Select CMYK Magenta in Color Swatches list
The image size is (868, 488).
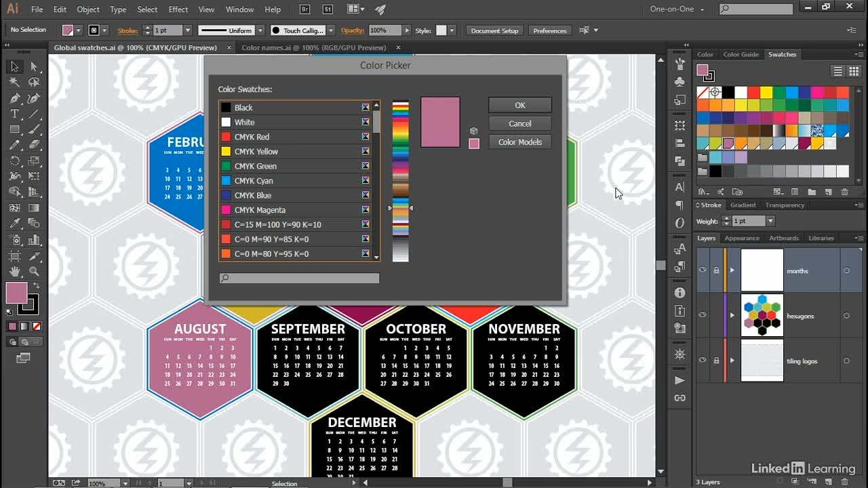pyautogui.click(x=296, y=209)
